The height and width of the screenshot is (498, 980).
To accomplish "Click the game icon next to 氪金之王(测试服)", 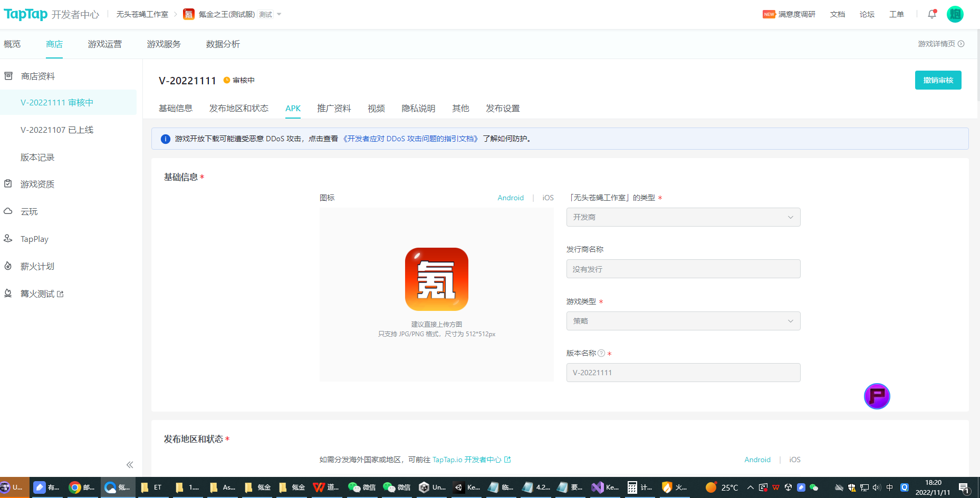I will point(189,14).
